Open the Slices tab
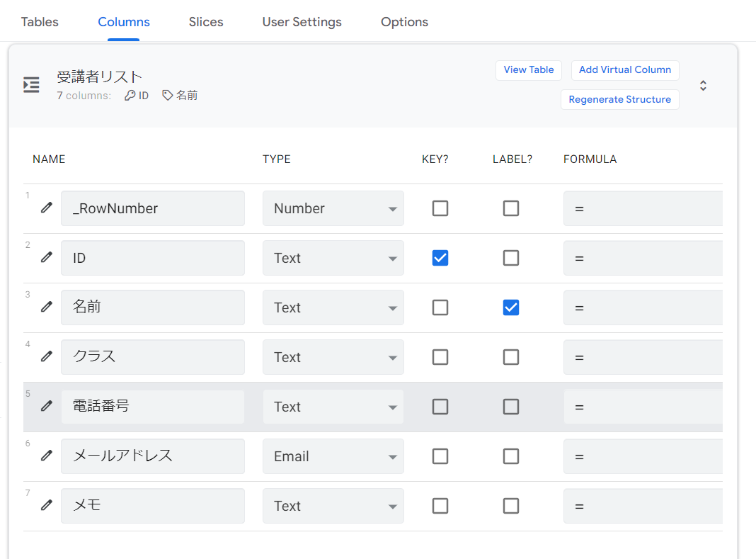The image size is (756, 559). [206, 22]
